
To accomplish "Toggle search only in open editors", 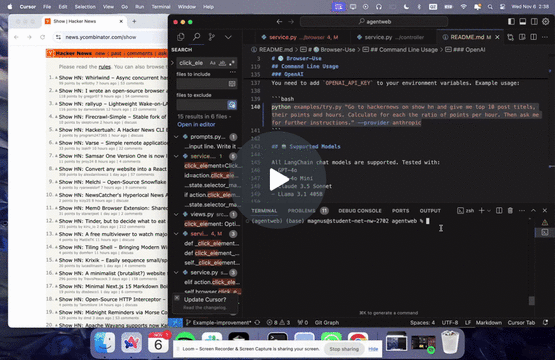I will (x=232, y=84).
